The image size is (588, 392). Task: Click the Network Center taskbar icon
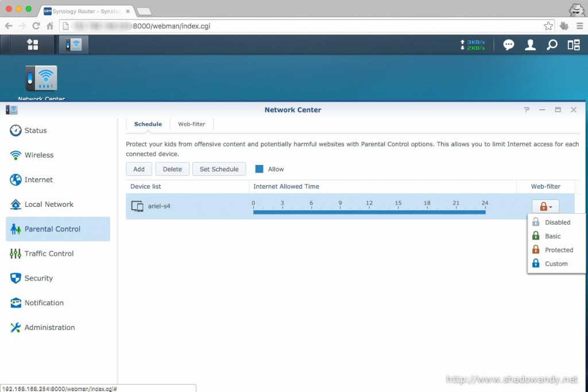tap(73, 45)
